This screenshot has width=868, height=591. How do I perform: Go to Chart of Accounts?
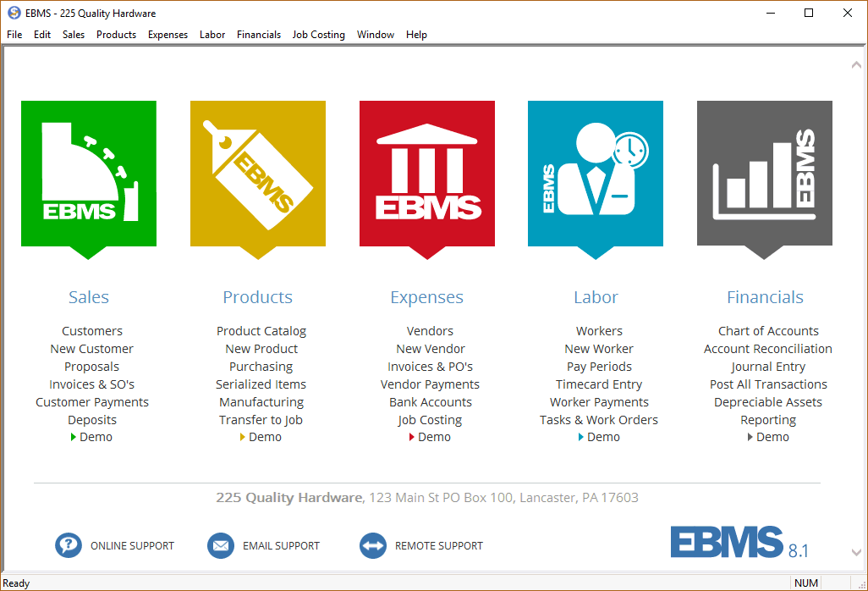[768, 331]
